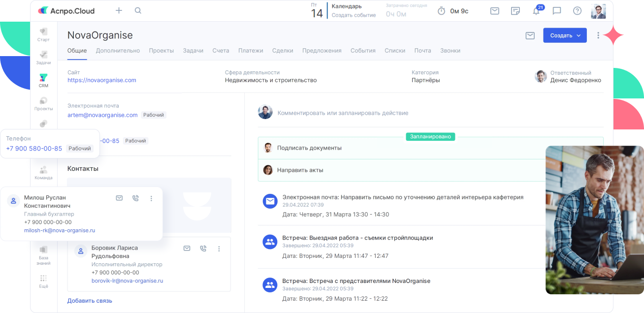Open search with the magnifier icon
The image size is (644, 313).
tap(138, 10)
